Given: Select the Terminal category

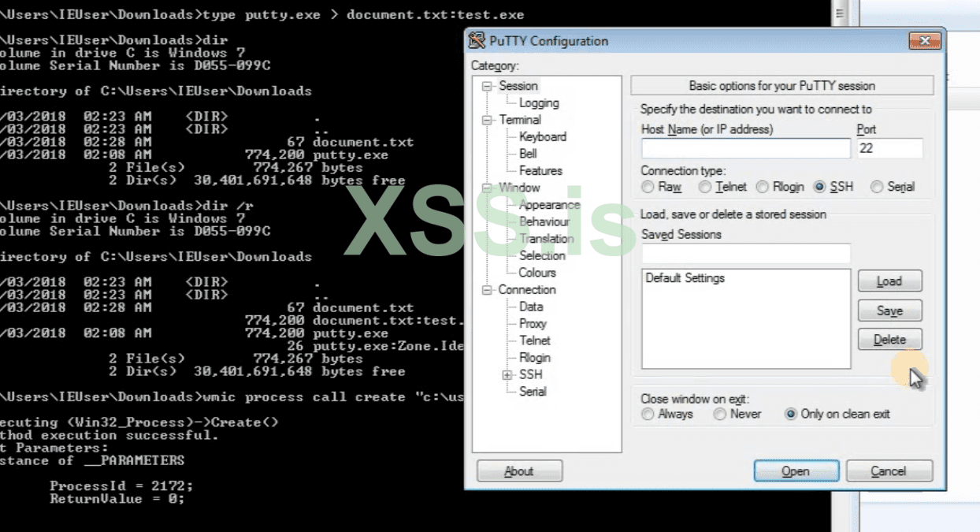Looking at the screenshot, I should click(520, 120).
